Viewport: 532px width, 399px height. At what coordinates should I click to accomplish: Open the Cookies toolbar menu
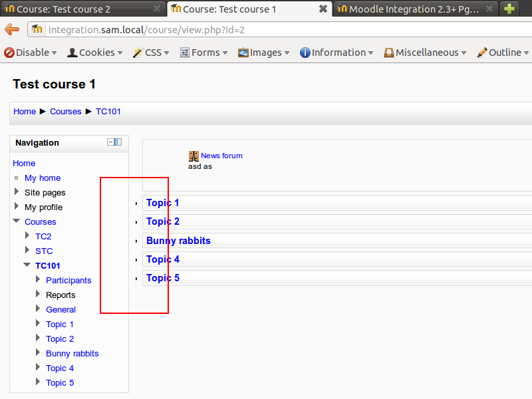(x=94, y=53)
